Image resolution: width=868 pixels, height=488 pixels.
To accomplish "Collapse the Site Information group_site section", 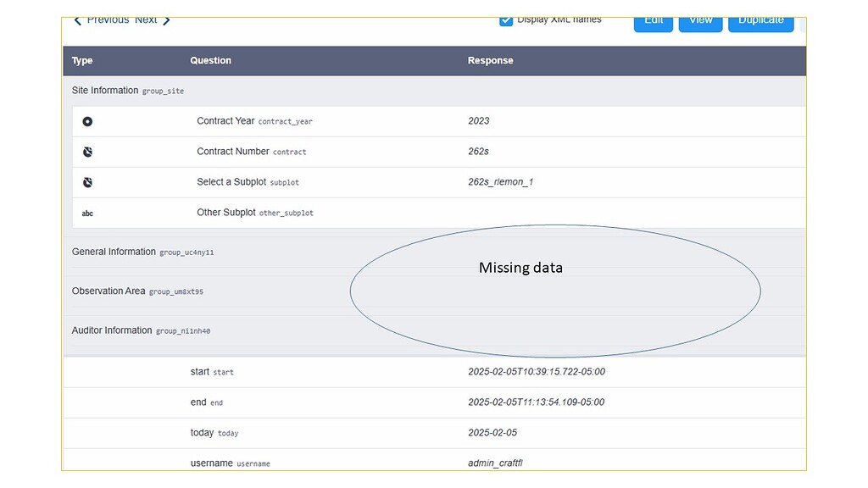I will [127, 91].
